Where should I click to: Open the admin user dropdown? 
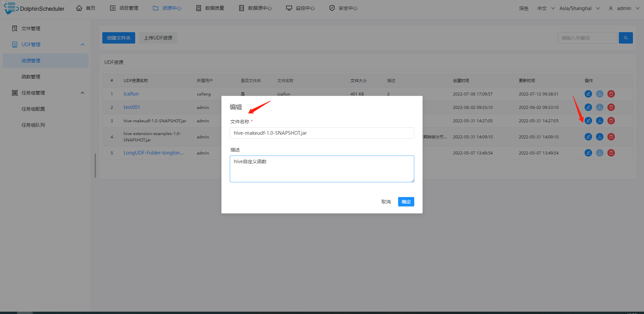[x=624, y=8]
